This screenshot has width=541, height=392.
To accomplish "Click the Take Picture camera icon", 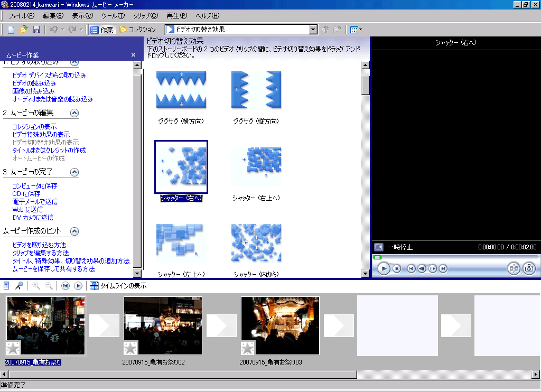I will click(x=529, y=268).
